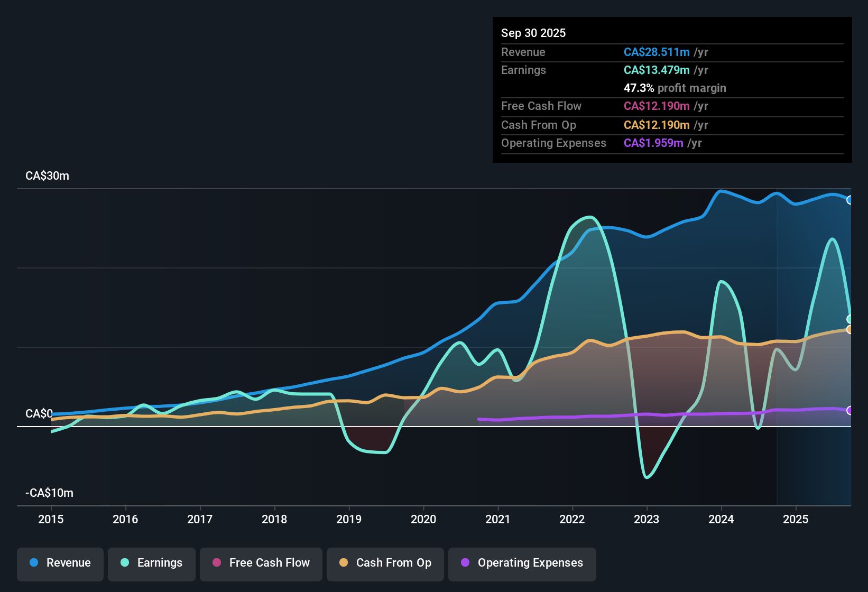Click the orange Cash From Op dot
This screenshot has width=868, height=592.
tap(344, 563)
